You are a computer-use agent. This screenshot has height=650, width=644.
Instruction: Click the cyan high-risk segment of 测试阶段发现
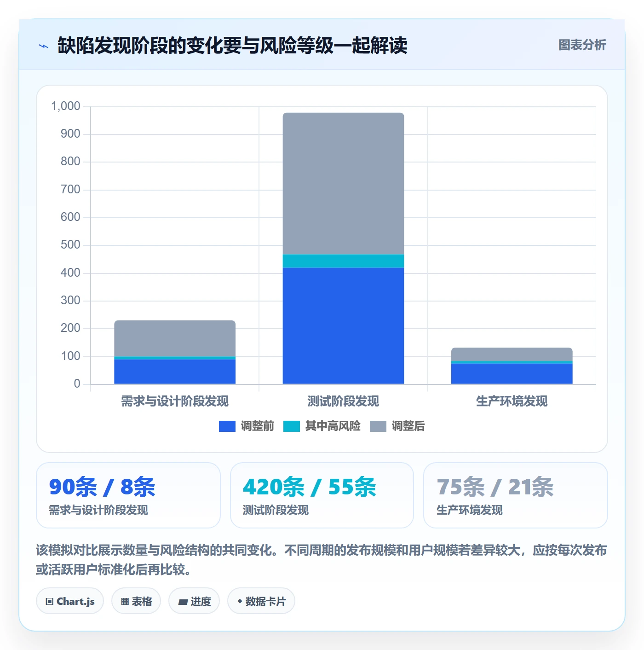(x=343, y=261)
